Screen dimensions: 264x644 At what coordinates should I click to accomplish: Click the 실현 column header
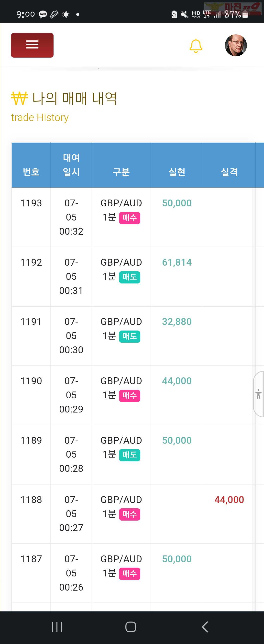click(177, 172)
